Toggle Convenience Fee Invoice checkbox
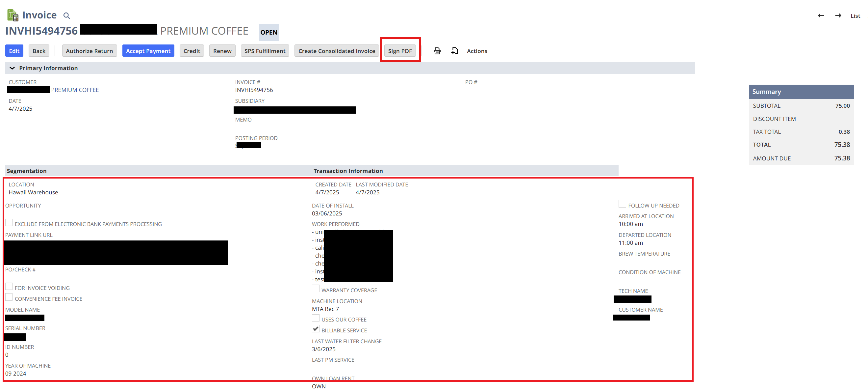The width and height of the screenshot is (868, 392). coord(9,297)
